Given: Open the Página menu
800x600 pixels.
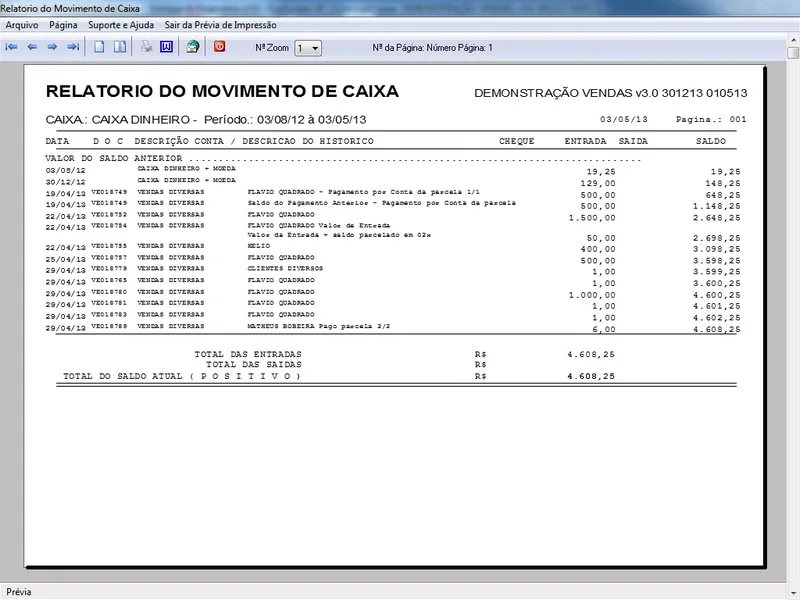Looking at the screenshot, I should coord(63,25).
